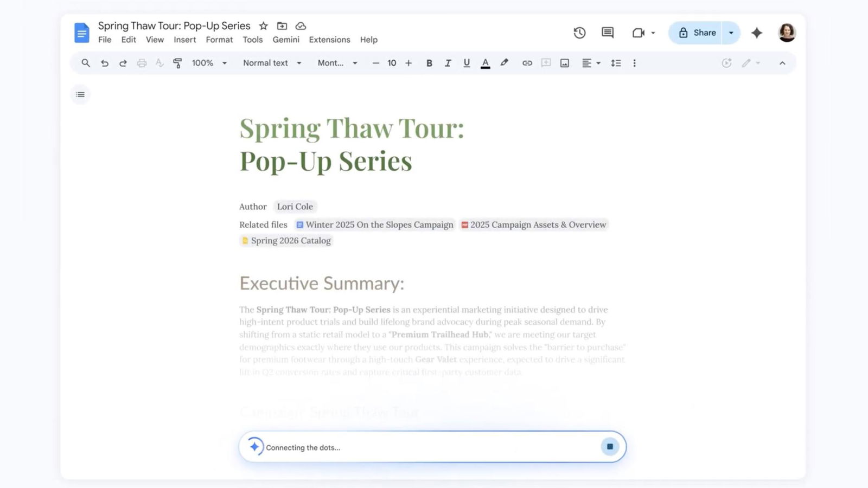
Task: Open document search
Action: (85, 63)
